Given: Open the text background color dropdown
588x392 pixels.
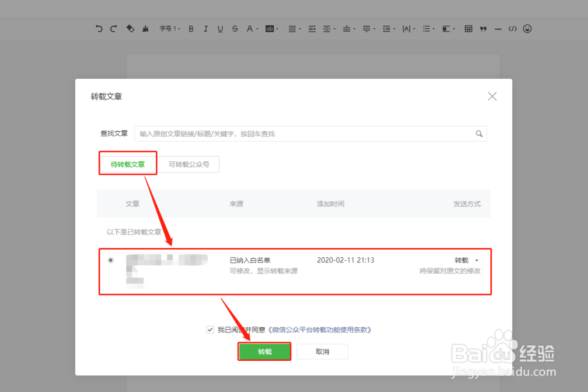Looking at the screenshot, I should (272, 29).
